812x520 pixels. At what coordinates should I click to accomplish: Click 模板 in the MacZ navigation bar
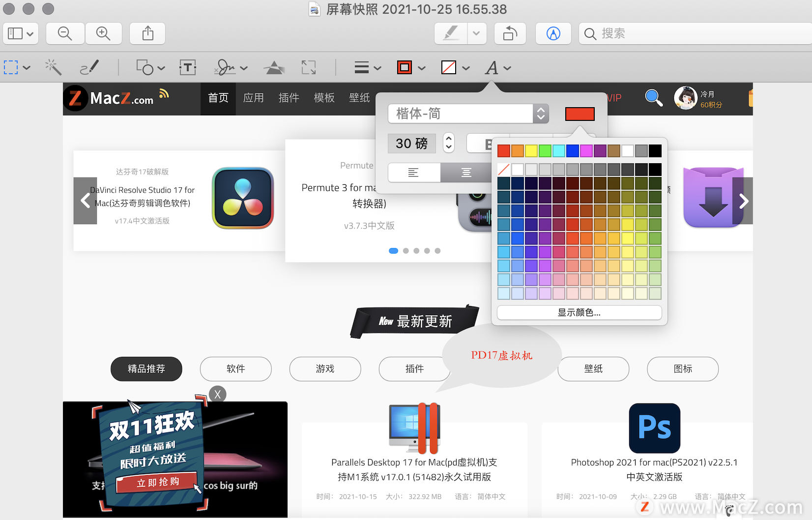coord(324,98)
